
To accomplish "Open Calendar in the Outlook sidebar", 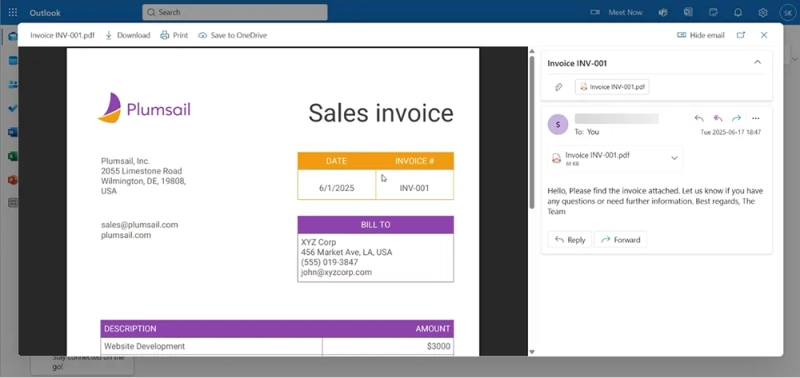I will click(13, 61).
